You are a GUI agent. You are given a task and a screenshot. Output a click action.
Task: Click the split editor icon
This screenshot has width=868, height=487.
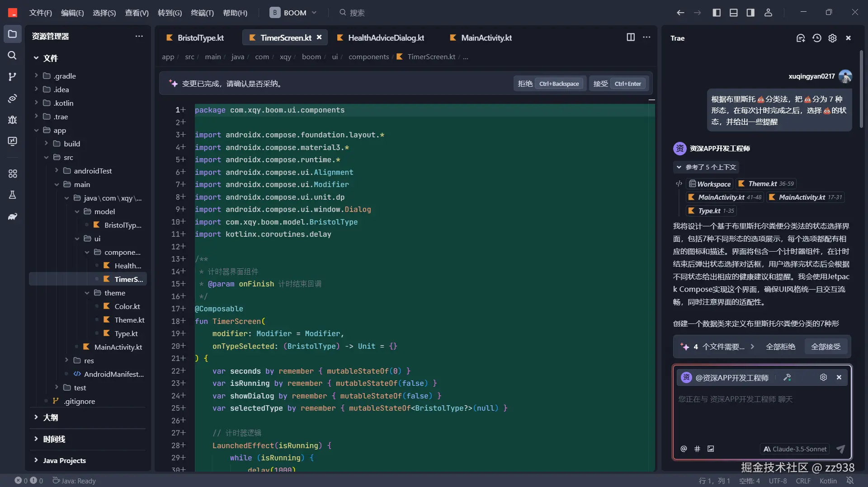pos(631,37)
